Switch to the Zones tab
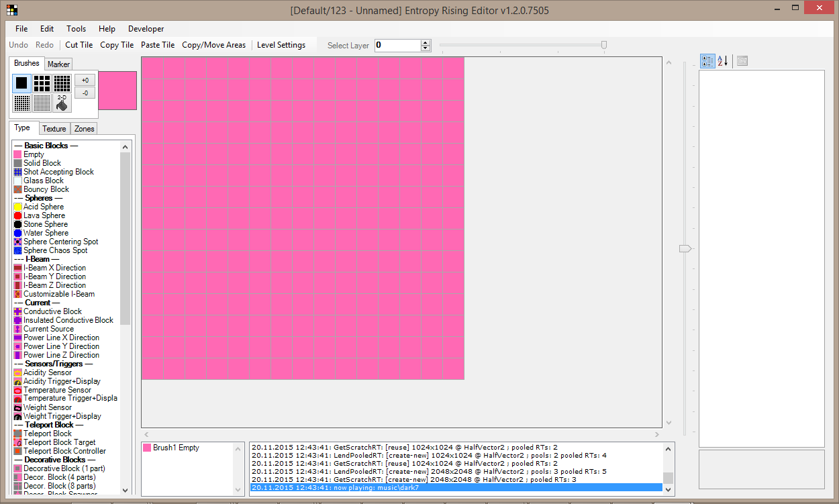839x504 pixels. tap(85, 129)
